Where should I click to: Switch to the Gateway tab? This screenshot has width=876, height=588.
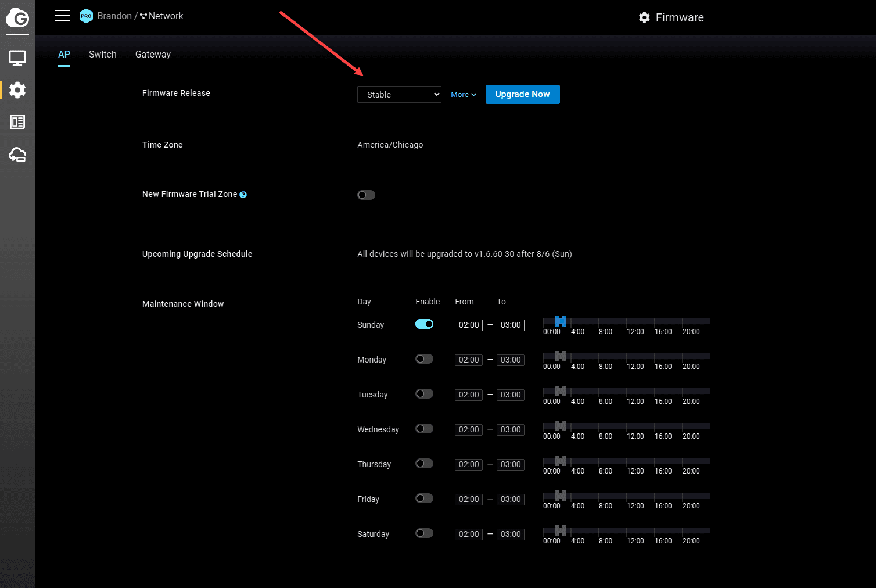click(x=153, y=54)
